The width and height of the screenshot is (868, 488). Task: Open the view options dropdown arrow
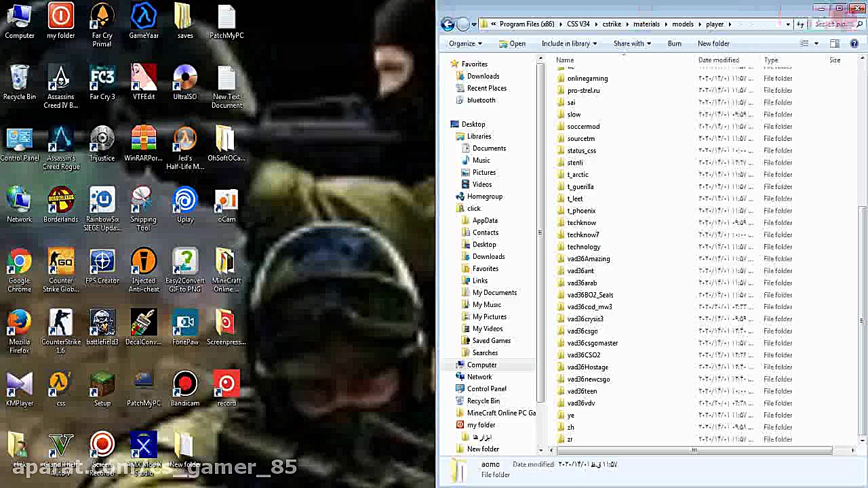pyautogui.click(x=816, y=43)
